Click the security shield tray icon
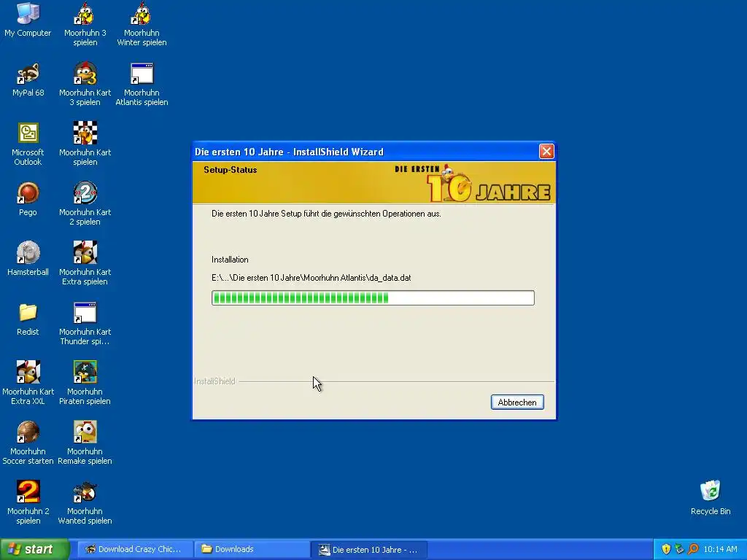Viewport: 747px width, 560px height. [x=666, y=549]
